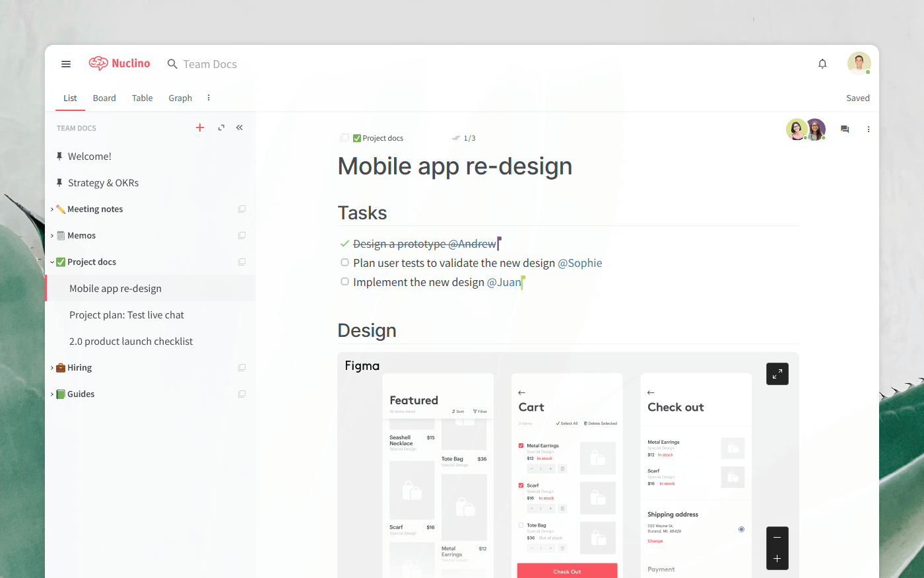Toggle the Metal Earrings cart checkbox
Screen dimensions: 924x578
pos(521,446)
